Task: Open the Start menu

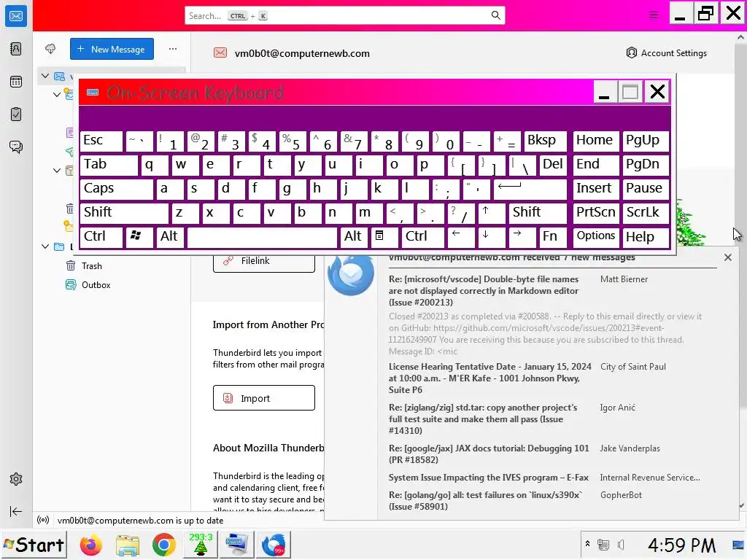Action: (x=34, y=545)
